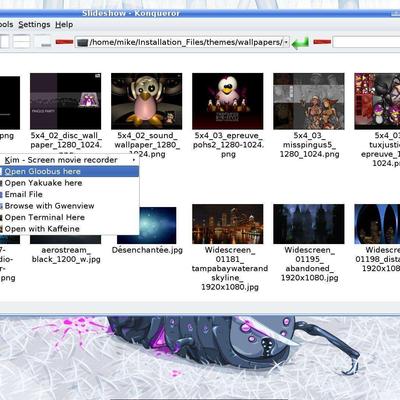Click the folder icon inside the location bar

coord(82,43)
